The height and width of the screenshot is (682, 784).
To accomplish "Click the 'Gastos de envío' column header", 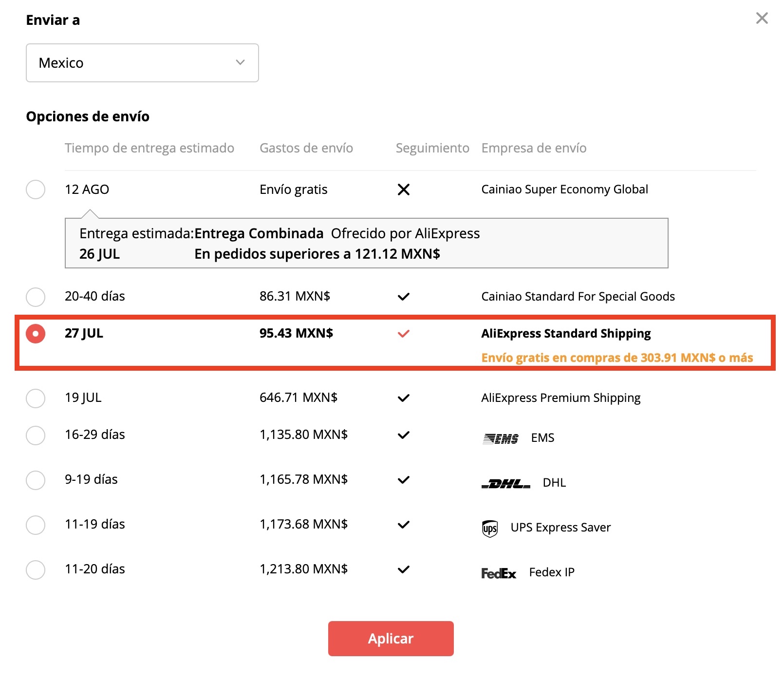I will (x=306, y=148).
